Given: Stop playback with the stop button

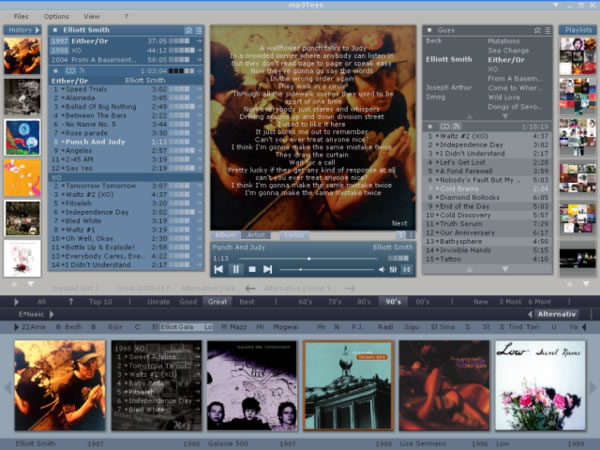Looking at the screenshot, I should click(252, 269).
